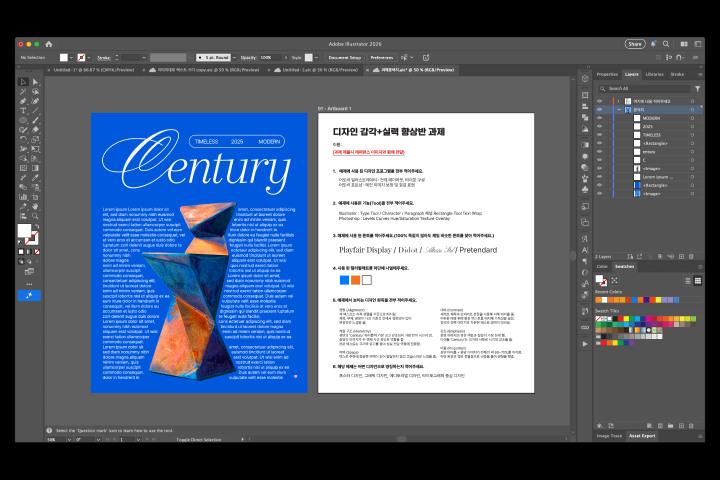Viewport: 720px width, 480px height.
Task: Toggle visibility of 2025 layer item
Action: tap(599, 126)
